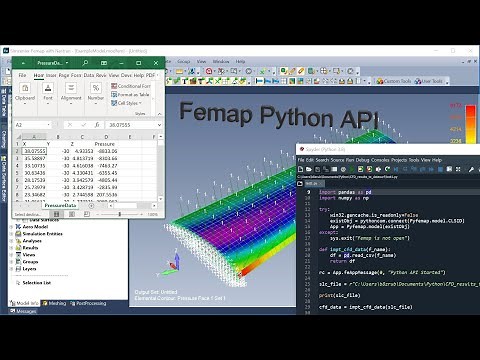The height and width of the screenshot is (360, 480).
Task: Open Custom Tools in Femap toolbar
Action: coord(394,81)
